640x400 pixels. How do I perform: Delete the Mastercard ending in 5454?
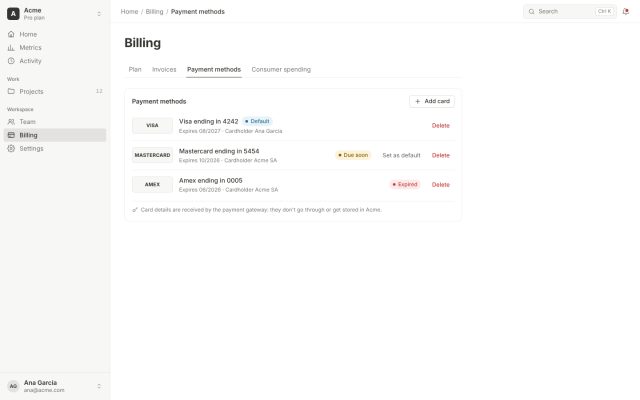440,155
